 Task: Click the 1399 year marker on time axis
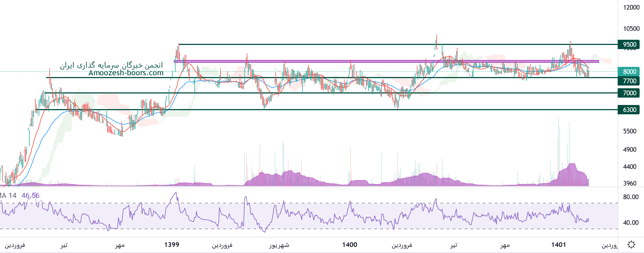coord(172,245)
